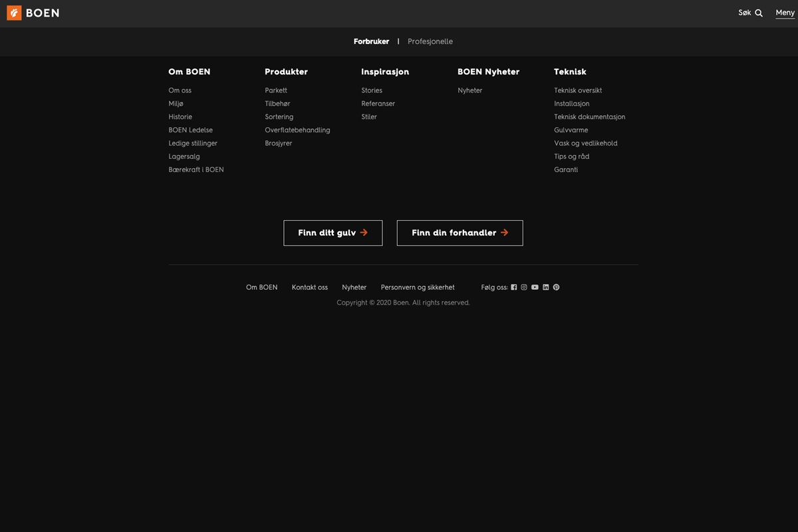Open the Lagersalg link
The height and width of the screenshot is (532, 798).
pos(184,157)
